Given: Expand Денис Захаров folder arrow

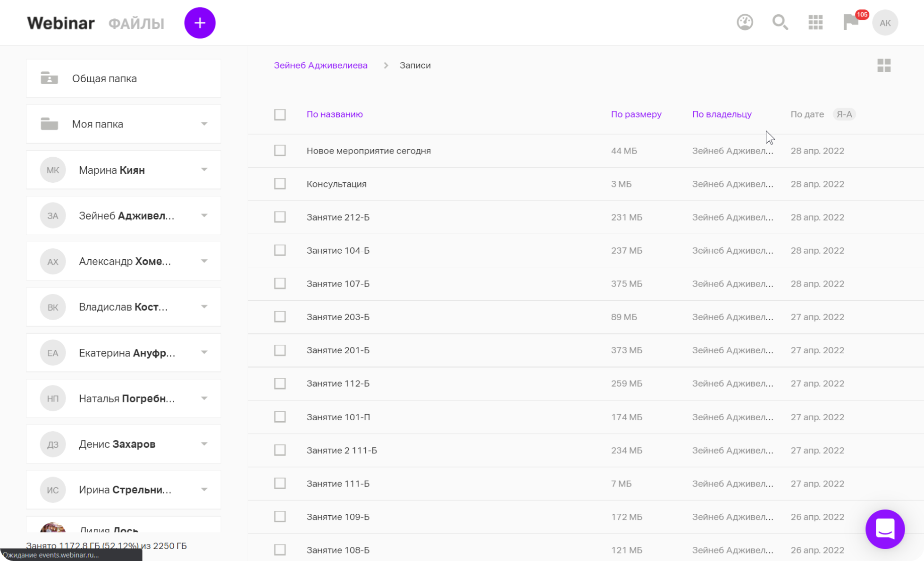Looking at the screenshot, I should point(204,444).
